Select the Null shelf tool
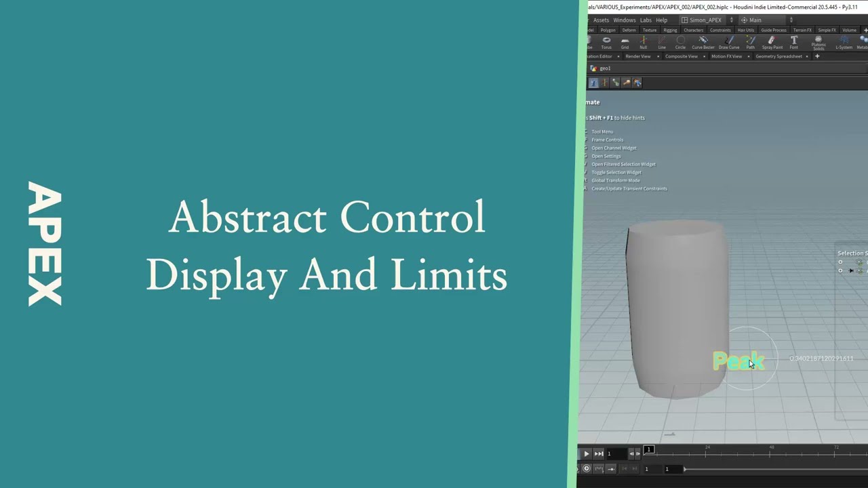The height and width of the screenshot is (488, 868). pos(643,42)
